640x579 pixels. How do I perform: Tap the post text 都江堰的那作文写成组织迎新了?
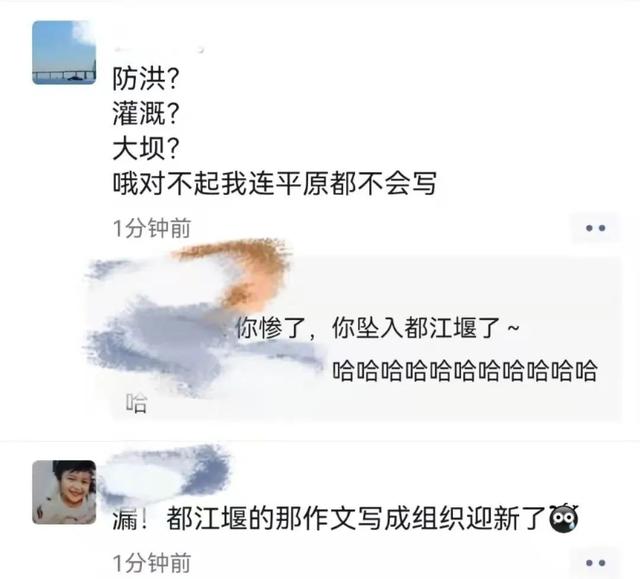click(x=356, y=519)
